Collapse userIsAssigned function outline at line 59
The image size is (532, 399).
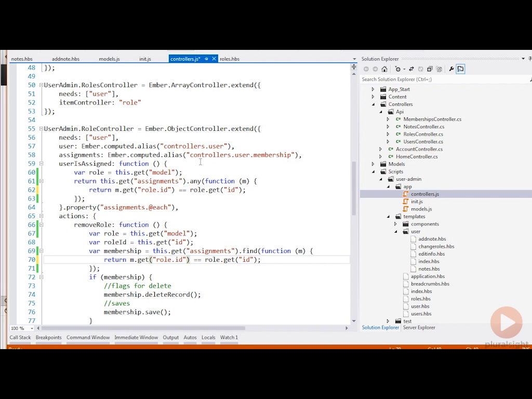coord(41,164)
